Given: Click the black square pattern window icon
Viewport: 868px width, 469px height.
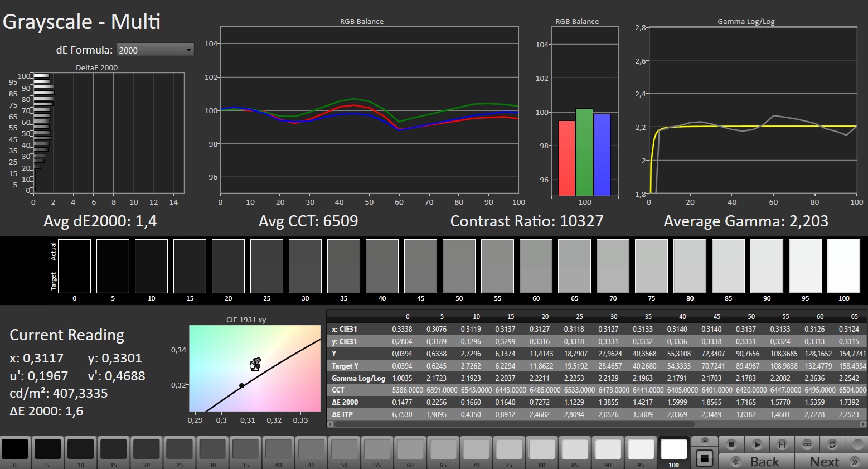Looking at the screenshot, I should coord(705,458).
